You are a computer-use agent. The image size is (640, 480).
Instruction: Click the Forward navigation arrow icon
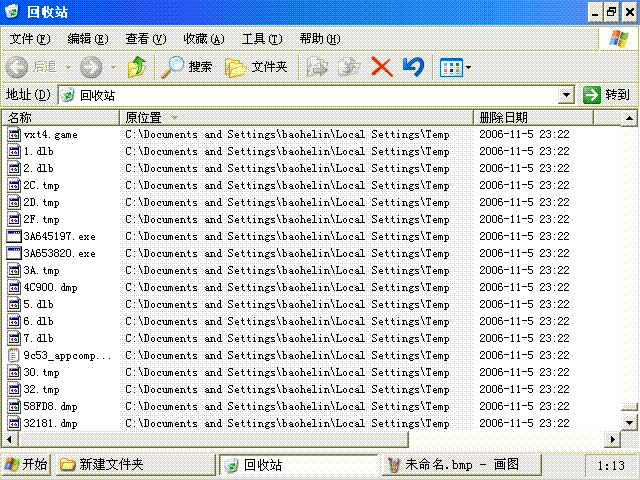pyautogui.click(x=91, y=67)
